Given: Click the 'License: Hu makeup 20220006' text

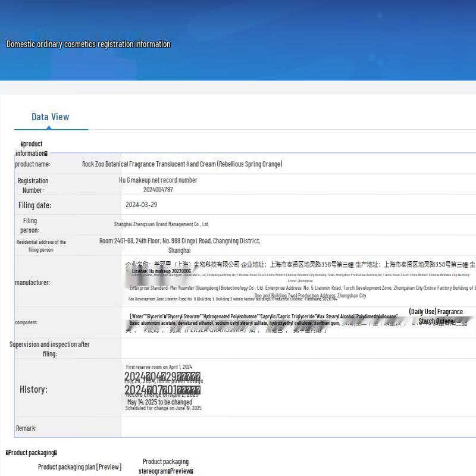Looking at the screenshot, I should point(161,271).
